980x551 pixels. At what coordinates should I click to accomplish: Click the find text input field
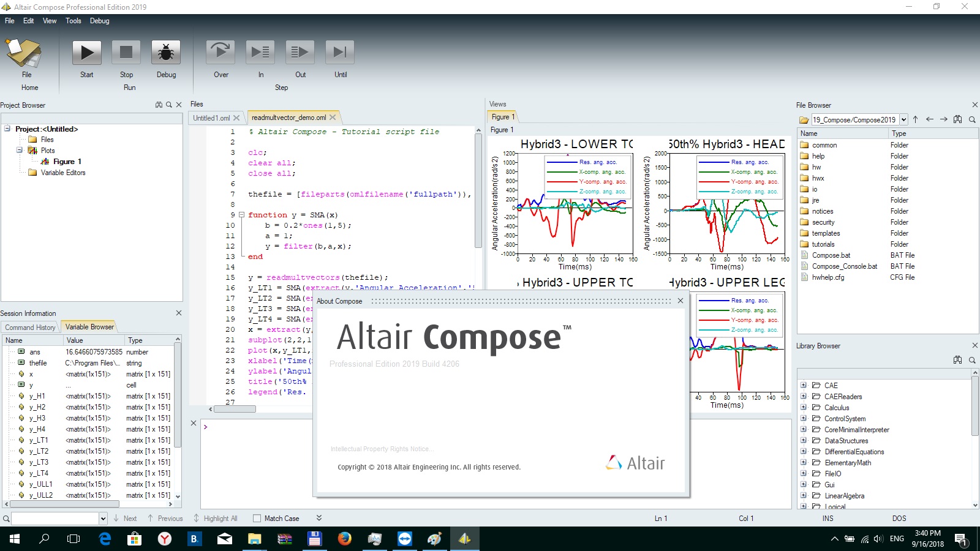tap(55, 519)
